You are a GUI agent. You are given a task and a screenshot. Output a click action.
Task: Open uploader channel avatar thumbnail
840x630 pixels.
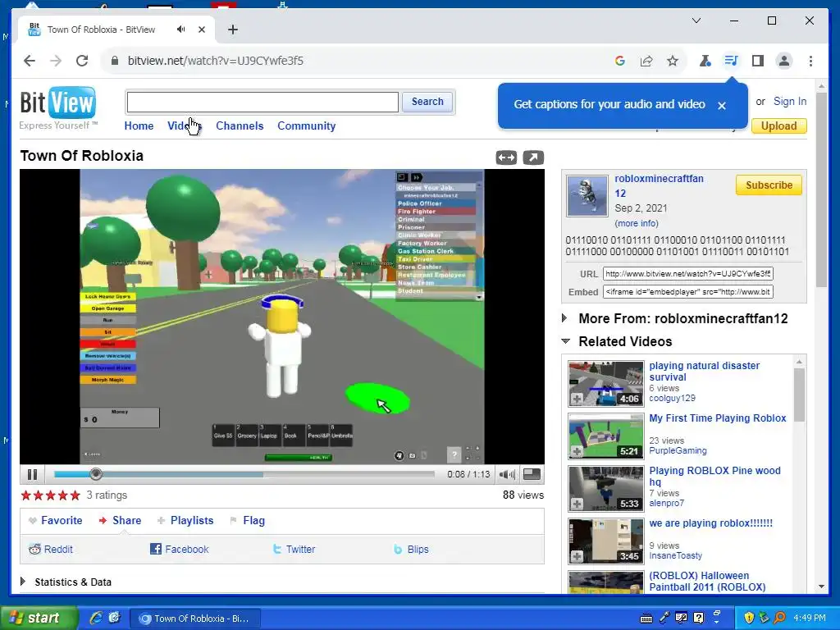point(587,196)
